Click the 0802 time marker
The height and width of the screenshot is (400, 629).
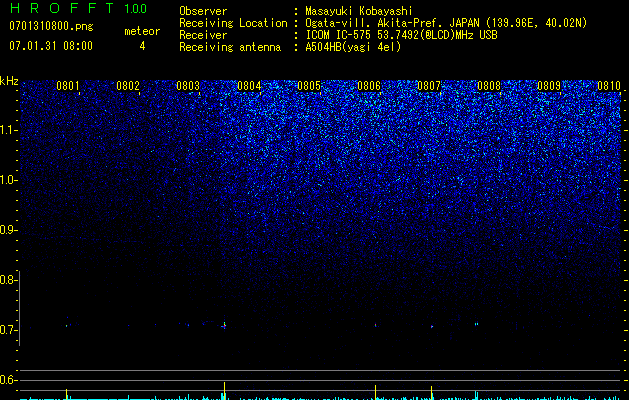point(128,86)
